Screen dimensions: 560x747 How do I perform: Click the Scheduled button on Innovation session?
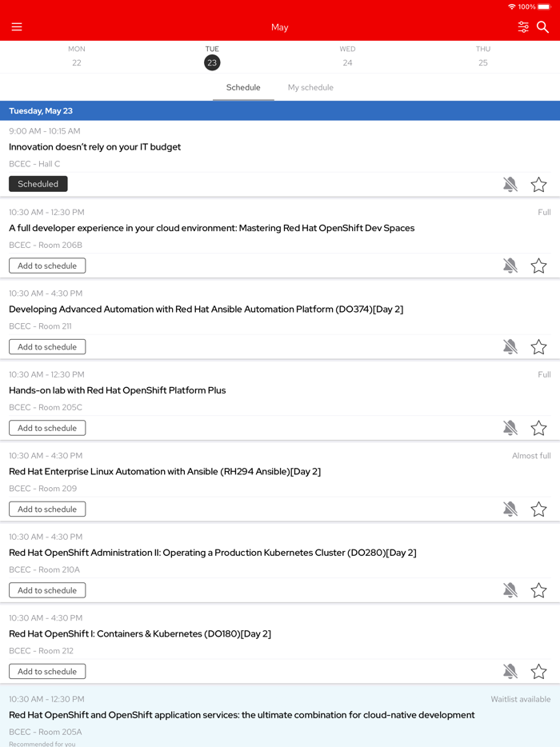(38, 184)
